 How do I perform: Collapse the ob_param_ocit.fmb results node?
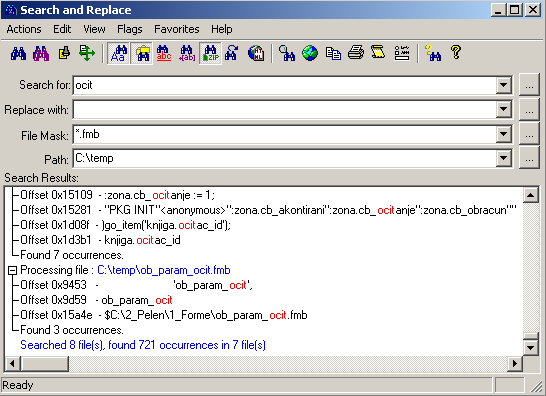point(13,271)
